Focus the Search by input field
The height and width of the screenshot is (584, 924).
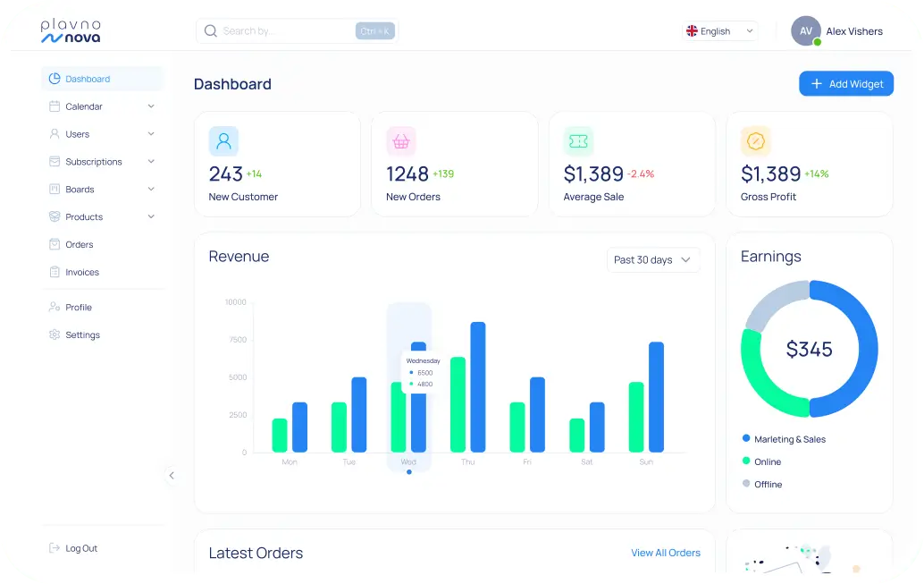[x=286, y=31]
